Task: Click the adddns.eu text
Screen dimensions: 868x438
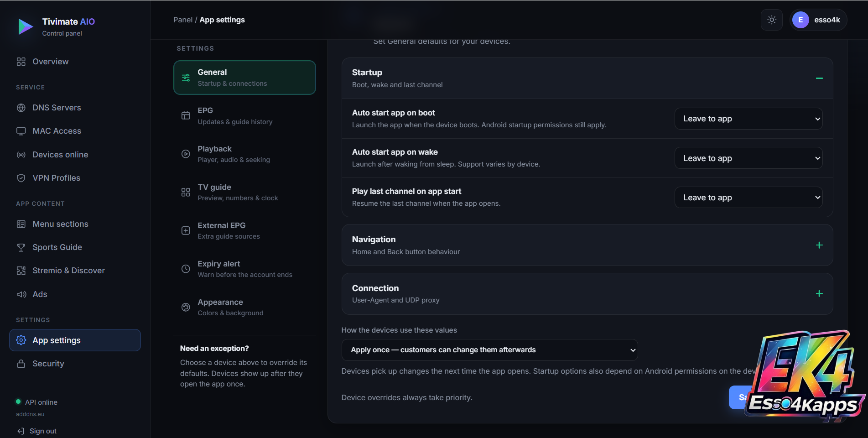Action: click(x=30, y=414)
